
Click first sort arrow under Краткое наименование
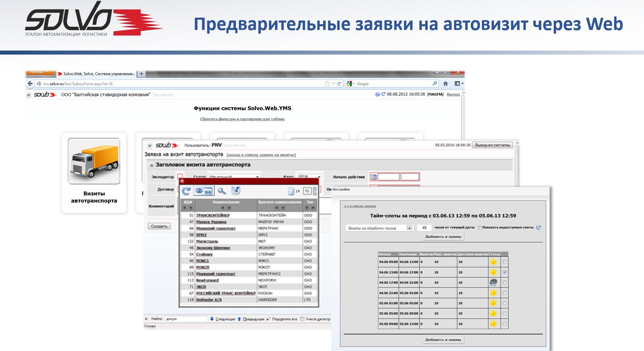click(x=277, y=208)
